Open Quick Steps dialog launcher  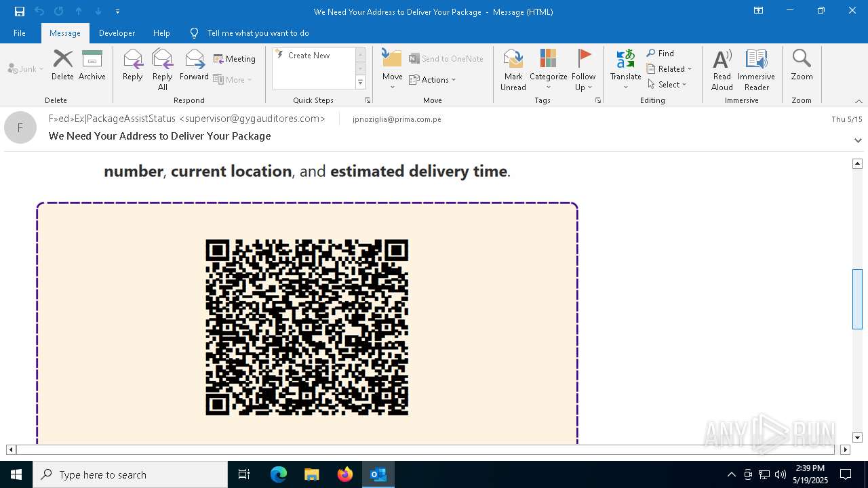[368, 100]
